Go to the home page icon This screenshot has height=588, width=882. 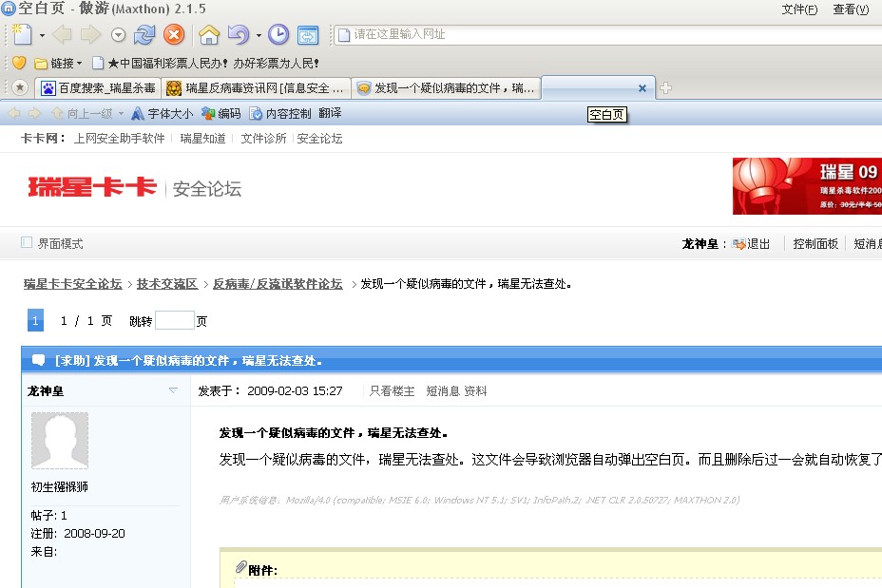[209, 35]
